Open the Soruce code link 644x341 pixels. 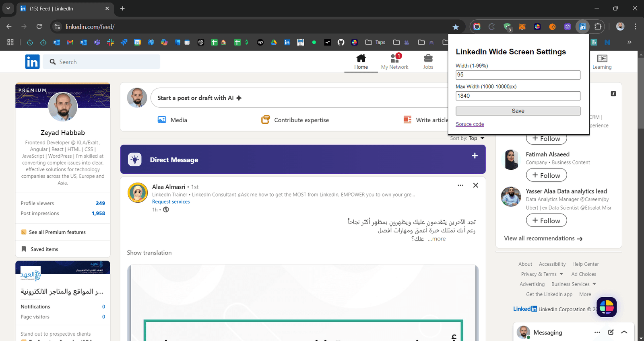(470, 124)
